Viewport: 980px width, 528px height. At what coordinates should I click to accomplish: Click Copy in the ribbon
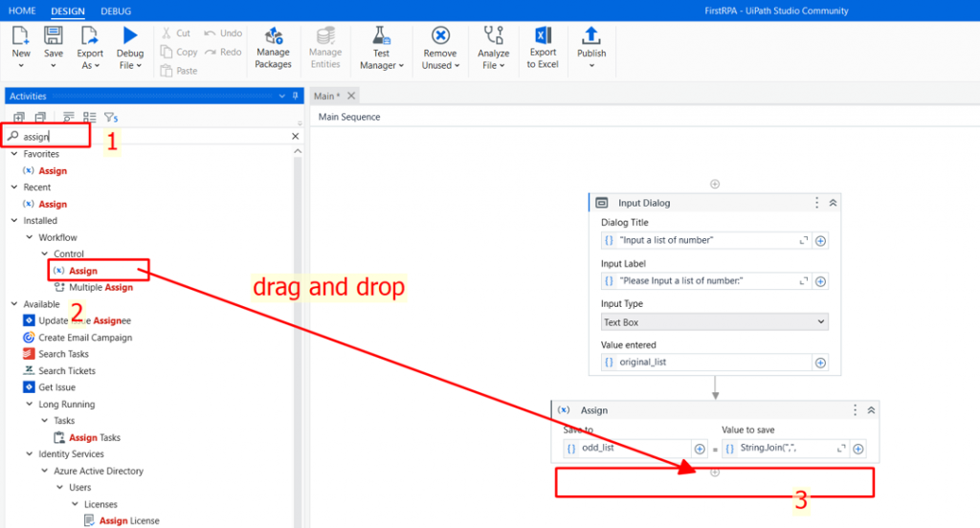(179, 52)
